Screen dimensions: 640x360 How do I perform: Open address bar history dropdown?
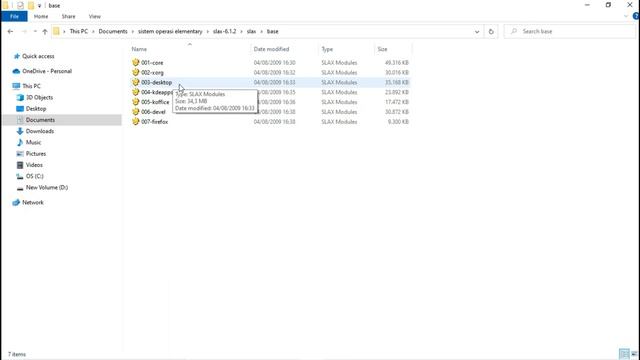(x=477, y=31)
